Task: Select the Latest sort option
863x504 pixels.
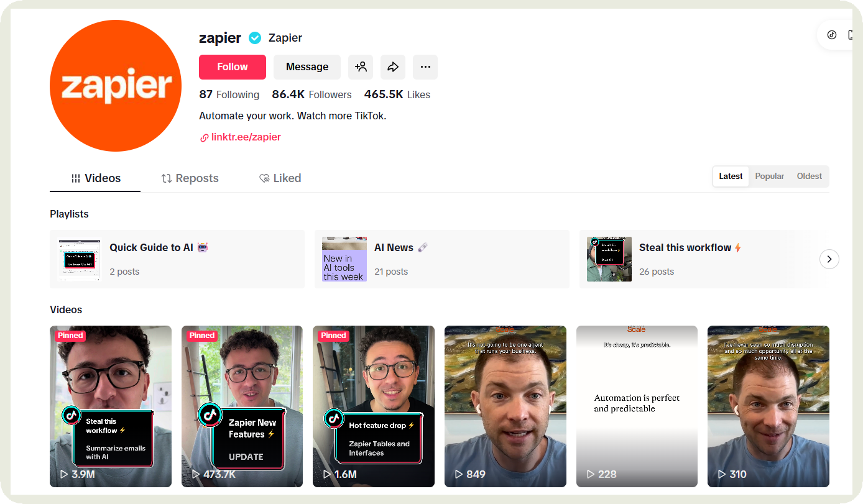Action: pyautogui.click(x=731, y=176)
